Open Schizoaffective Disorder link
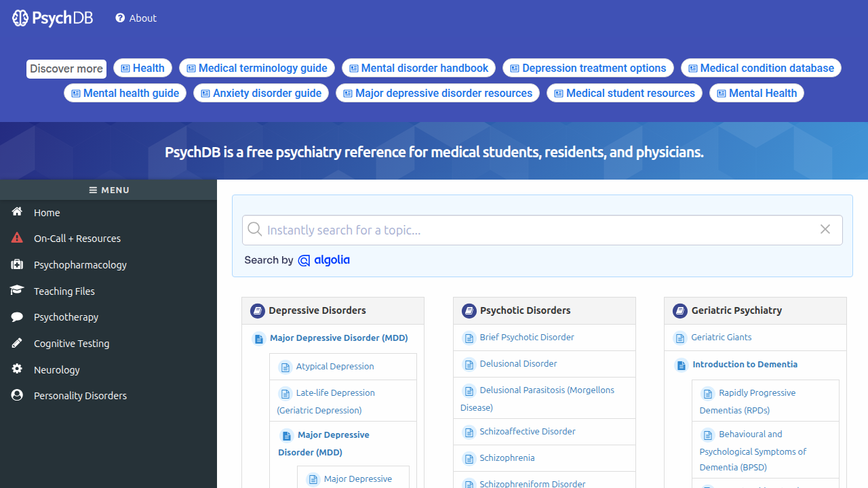The image size is (868, 488). click(528, 431)
